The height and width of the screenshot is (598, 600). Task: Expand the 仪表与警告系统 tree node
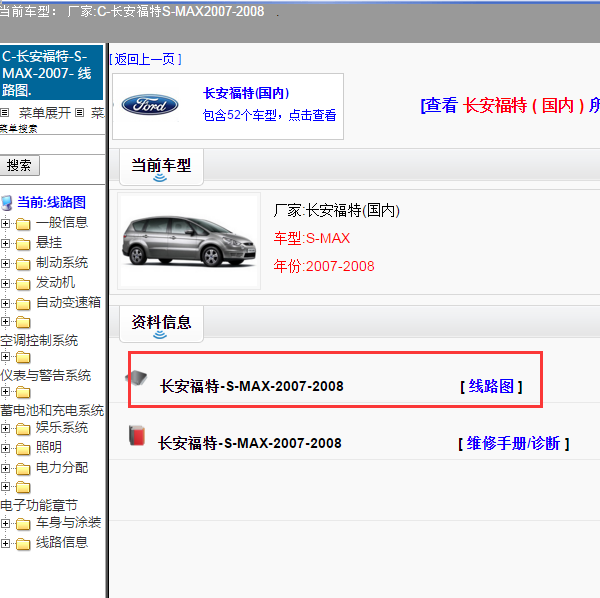coord(5,357)
